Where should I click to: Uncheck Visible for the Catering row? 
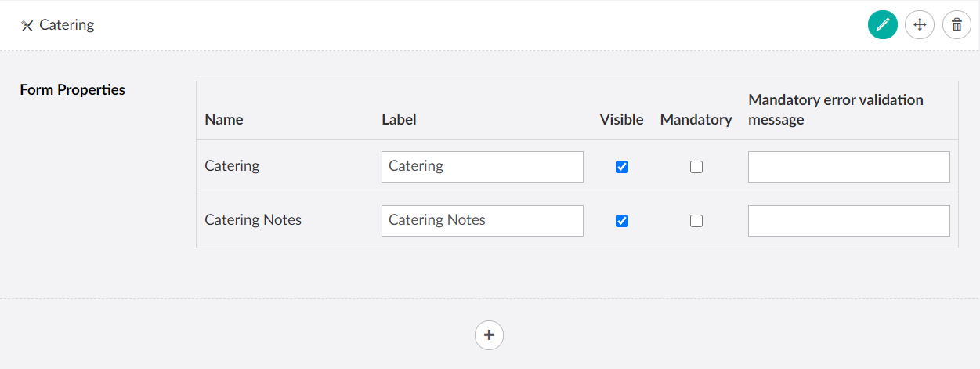(622, 167)
